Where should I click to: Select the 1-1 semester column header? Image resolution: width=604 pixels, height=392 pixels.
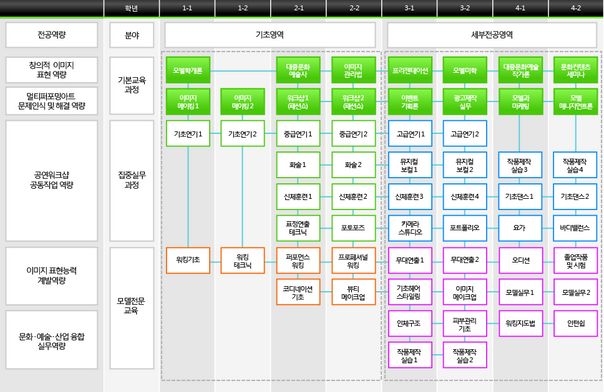[187, 8]
